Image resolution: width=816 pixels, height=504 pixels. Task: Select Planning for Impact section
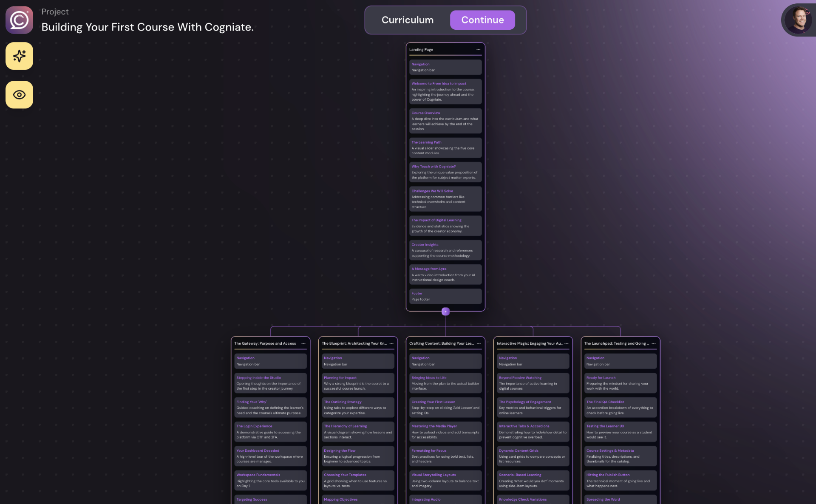[x=358, y=383]
